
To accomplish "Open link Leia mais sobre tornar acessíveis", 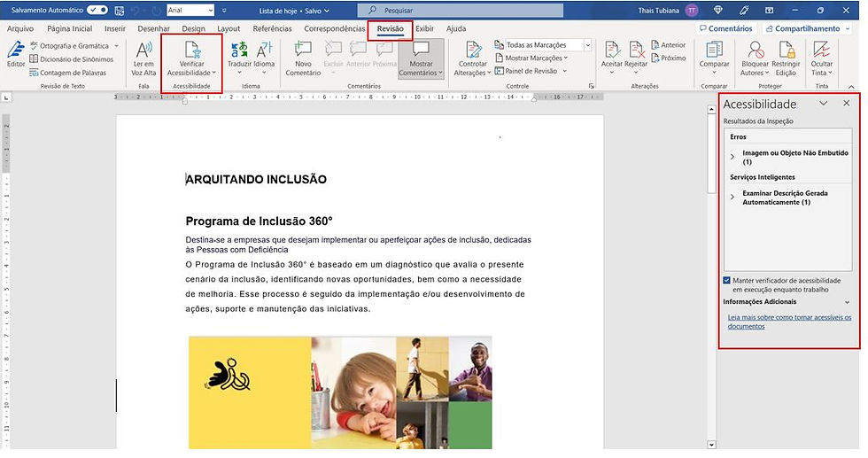I will 789,322.
